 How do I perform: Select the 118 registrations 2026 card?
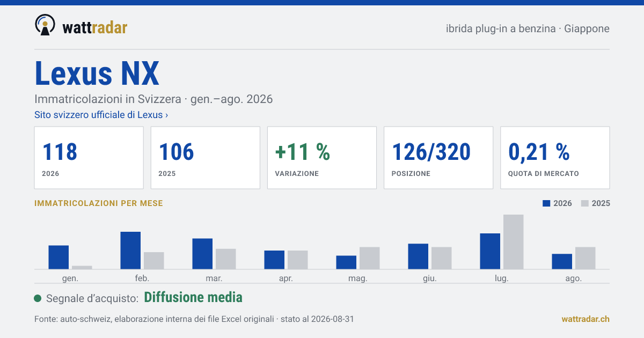(89, 158)
